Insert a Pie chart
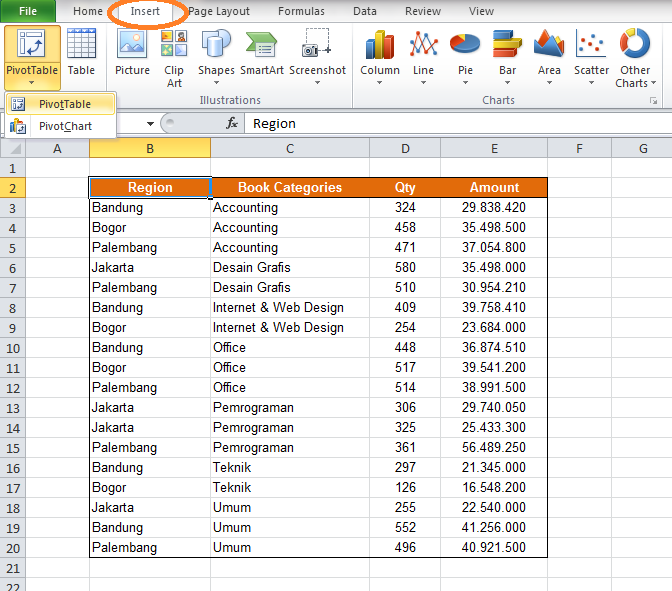The image size is (672, 591). click(465, 56)
